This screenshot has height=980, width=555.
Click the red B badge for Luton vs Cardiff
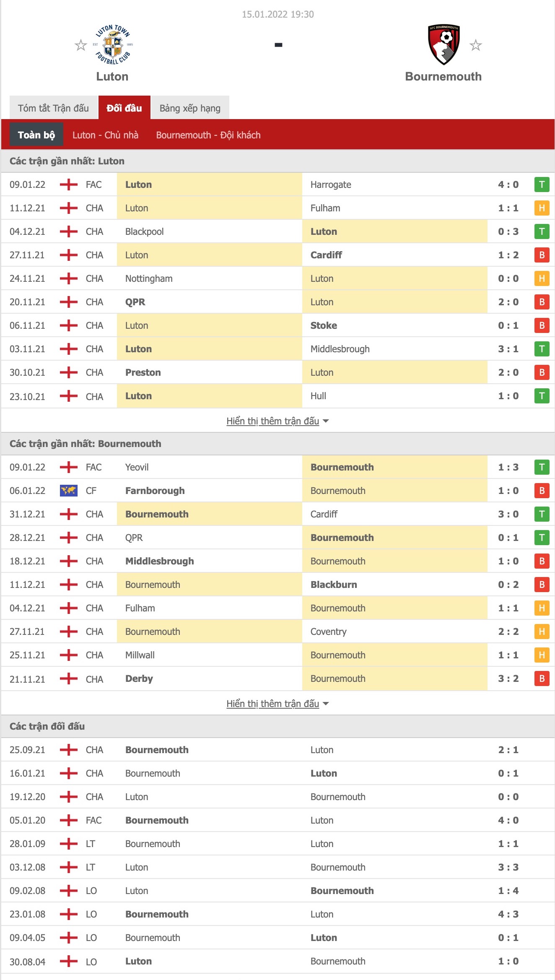[542, 255]
